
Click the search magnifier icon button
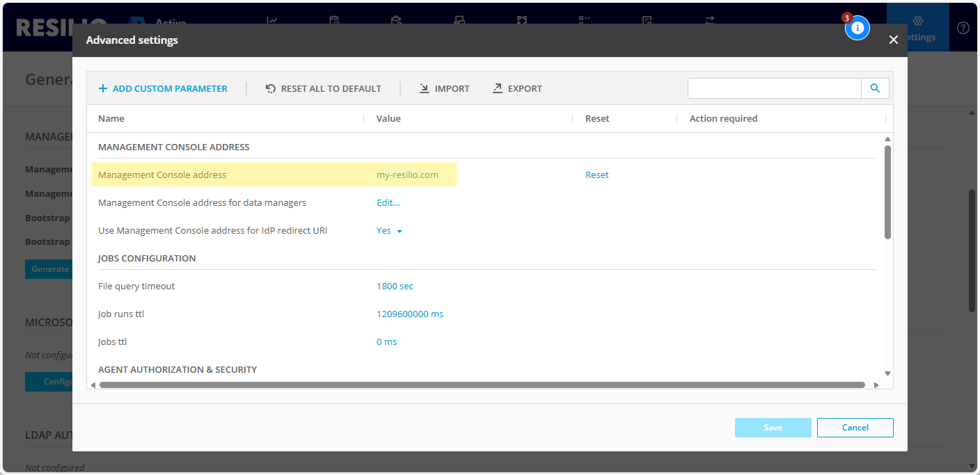coord(875,88)
